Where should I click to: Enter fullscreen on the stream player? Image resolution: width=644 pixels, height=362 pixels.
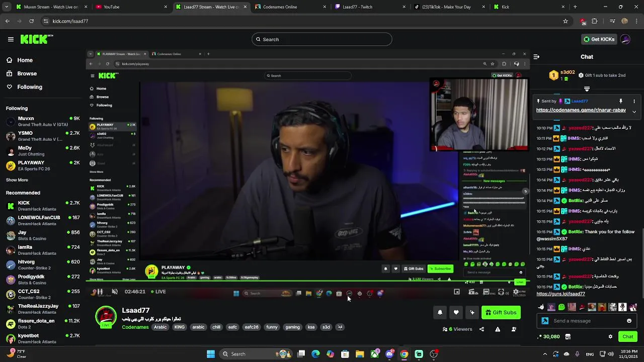point(501,292)
